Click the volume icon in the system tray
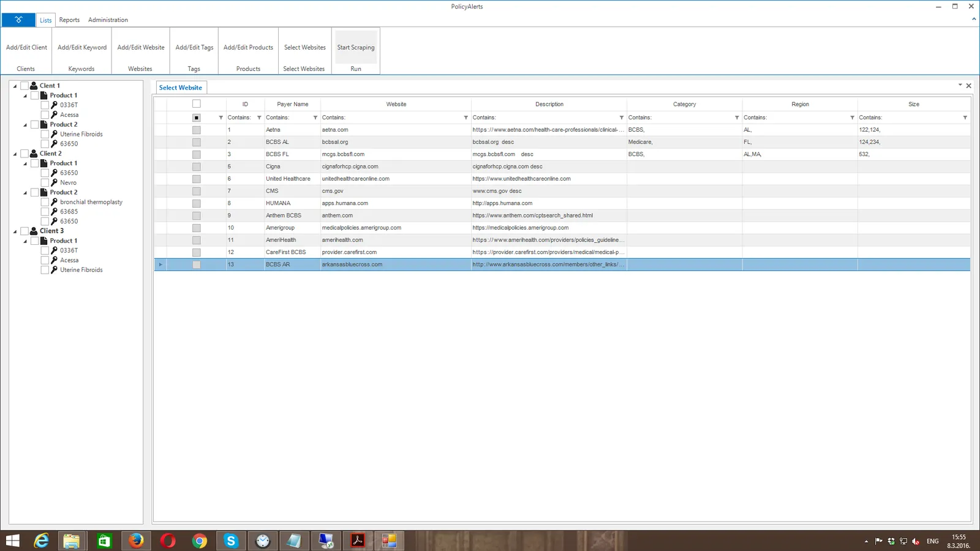 coord(916,541)
